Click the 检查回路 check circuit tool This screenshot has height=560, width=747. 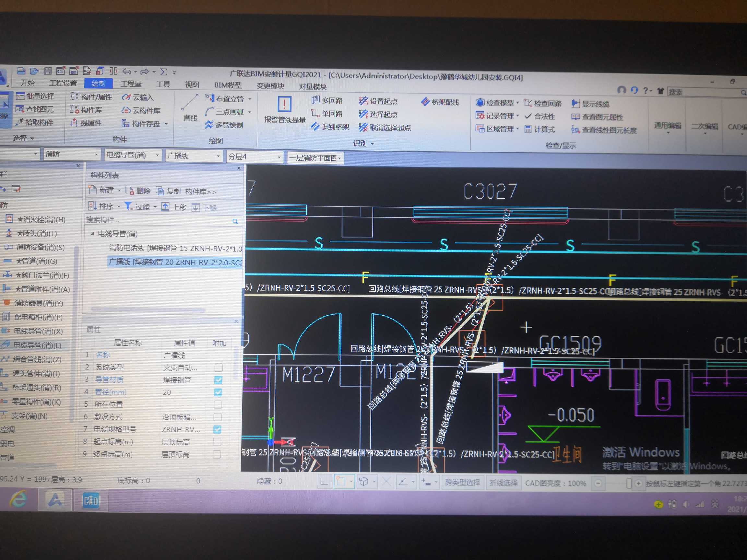[x=543, y=103]
